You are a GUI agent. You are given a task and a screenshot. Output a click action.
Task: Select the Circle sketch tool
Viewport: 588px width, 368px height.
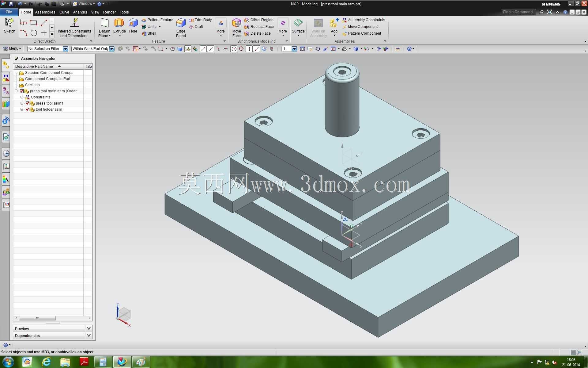pos(34,33)
